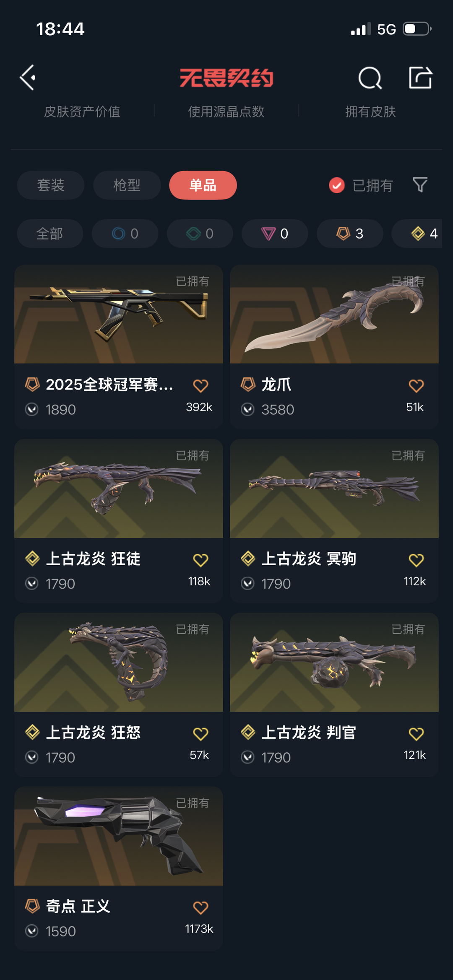Tap heart on 2025全球冠军赛 skin card

click(x=200, y=385)
